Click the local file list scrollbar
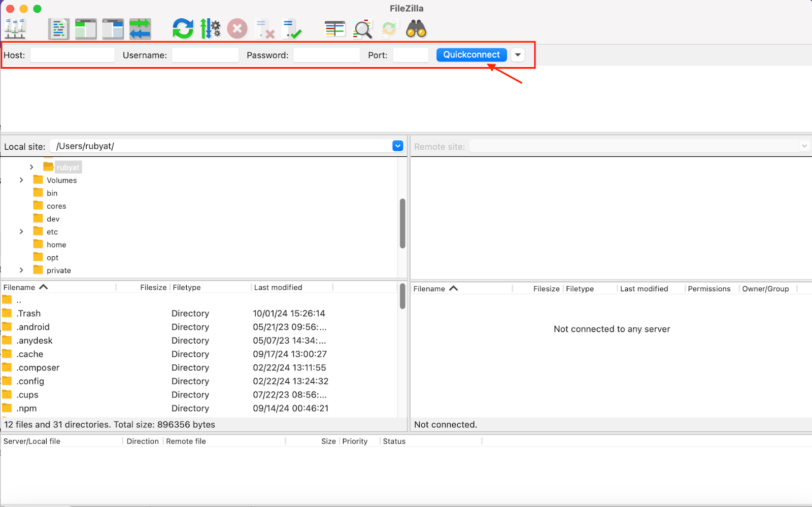Image resolution: width=812 pixels, height=507 pixels. pos(402,296)
